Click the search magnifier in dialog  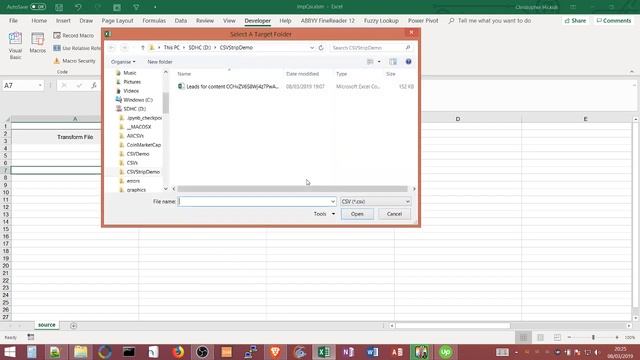(x=407, y=48)
